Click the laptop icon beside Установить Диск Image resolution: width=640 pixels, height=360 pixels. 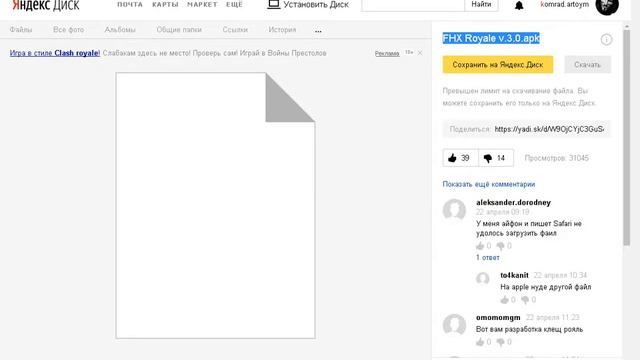[273, 4]
